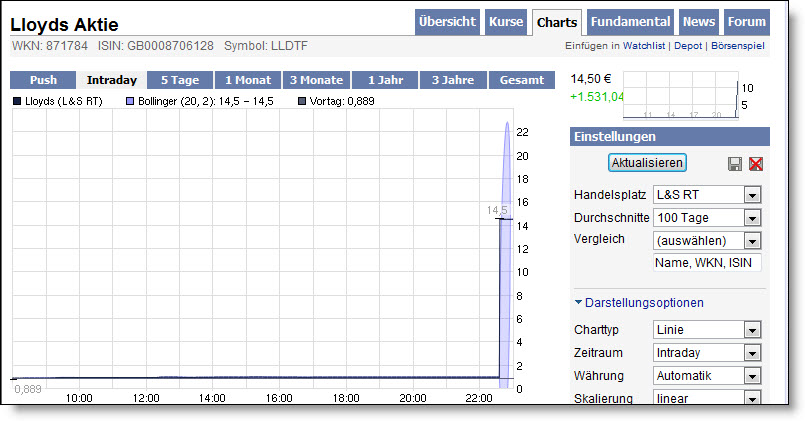Collapse the Darstellungsoptionen section
805x421 pixels.
(639, 302)
